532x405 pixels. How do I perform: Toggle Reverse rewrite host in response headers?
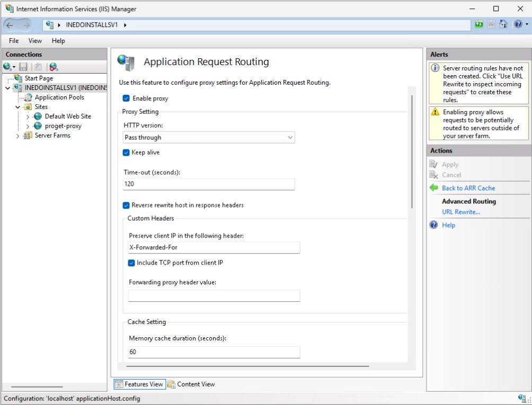pyautogui.click(x=126, y=205)
